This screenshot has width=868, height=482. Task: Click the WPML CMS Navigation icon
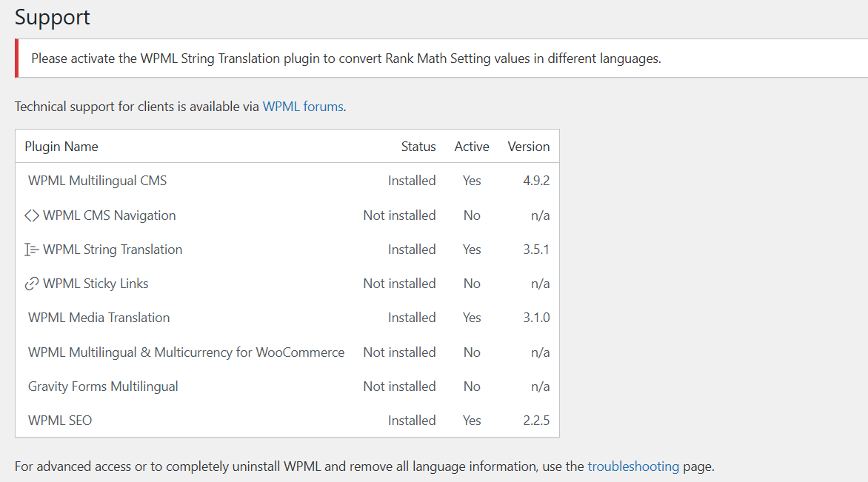tap(32, 215)
